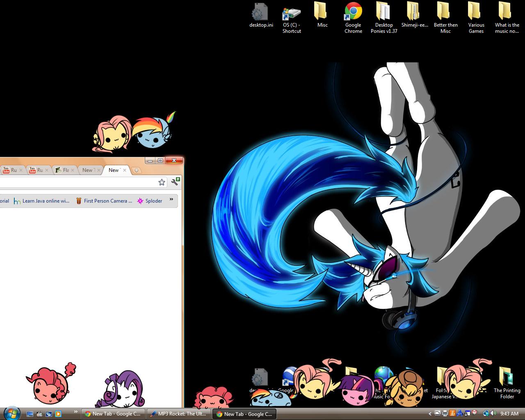Click the Show Desktop quick launch icon
Viewport: 525px width, 420px height.
pyautogui.click(x=30, y=414)
